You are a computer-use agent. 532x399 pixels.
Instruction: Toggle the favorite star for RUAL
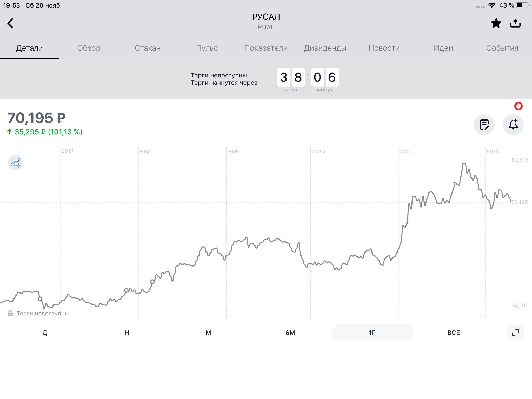pyautogui.click(x=496, y=23)
